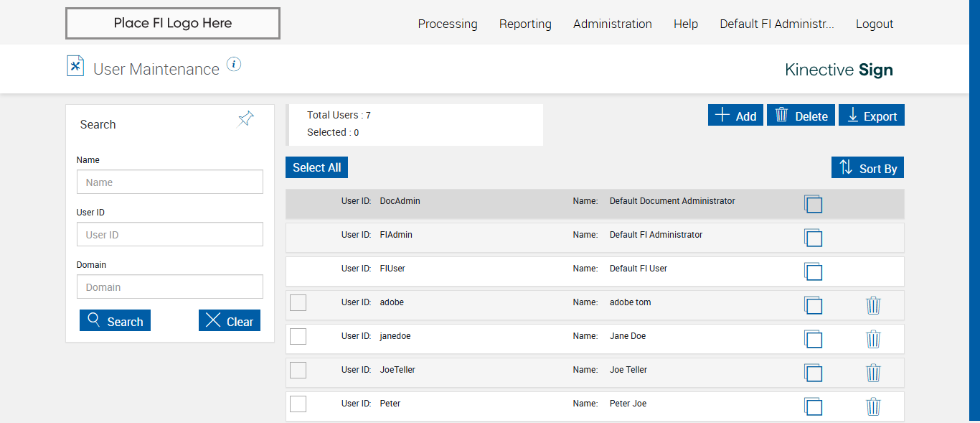Click trash icon for janedoe row
980x423 pixels.
point(873,339)
